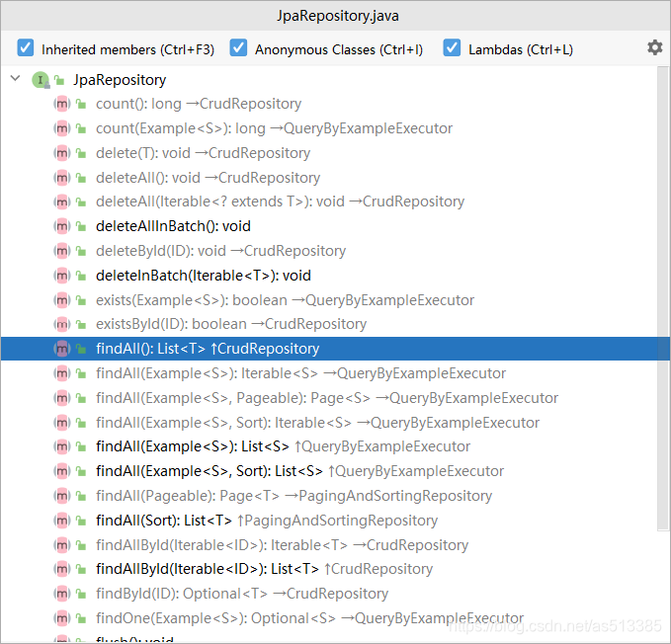The image size is (671, 644).
Task: Select findAll(Example<S>, Sort): List<S> row
Action: [329, 471]
